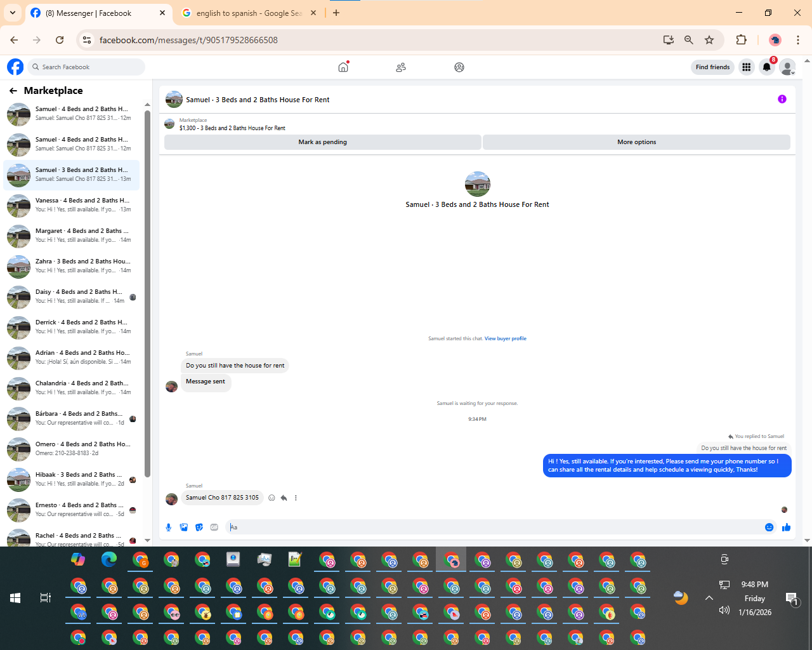Open a new Chrome tab

coord(336,13)
